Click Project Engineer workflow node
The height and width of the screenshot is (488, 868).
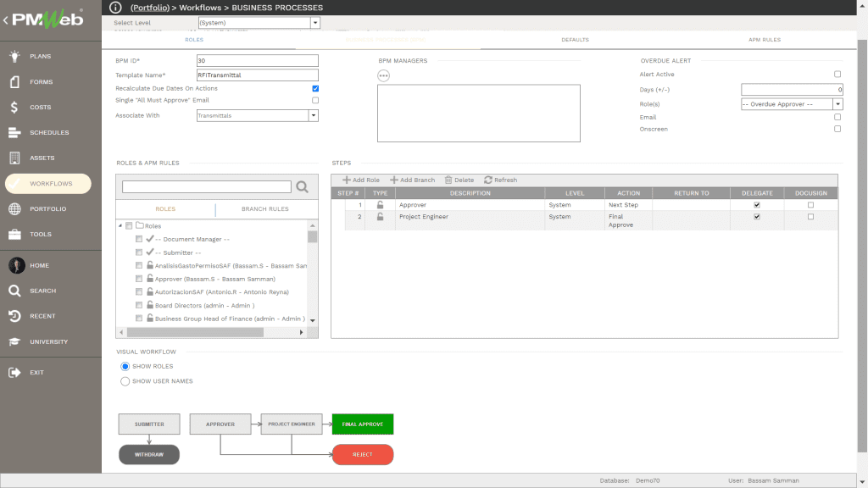pos(292,424)
